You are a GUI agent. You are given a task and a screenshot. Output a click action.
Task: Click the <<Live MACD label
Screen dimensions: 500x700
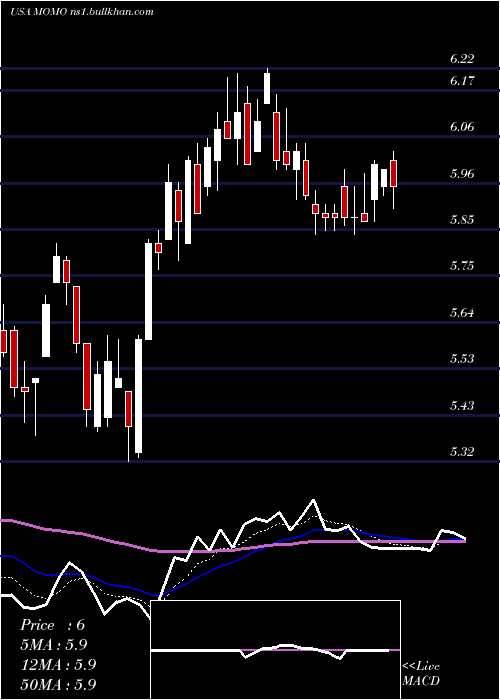pyautogui.click(x=421, y=674)
